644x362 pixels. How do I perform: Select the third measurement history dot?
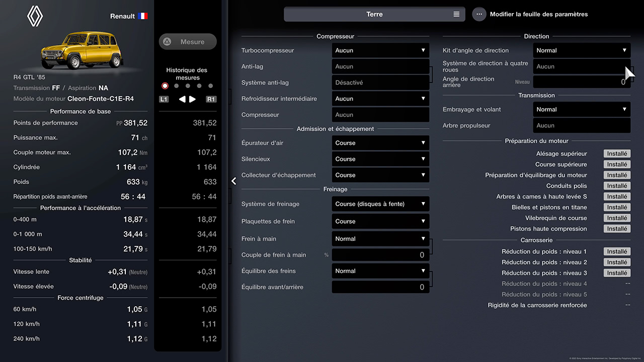point(188,86)
